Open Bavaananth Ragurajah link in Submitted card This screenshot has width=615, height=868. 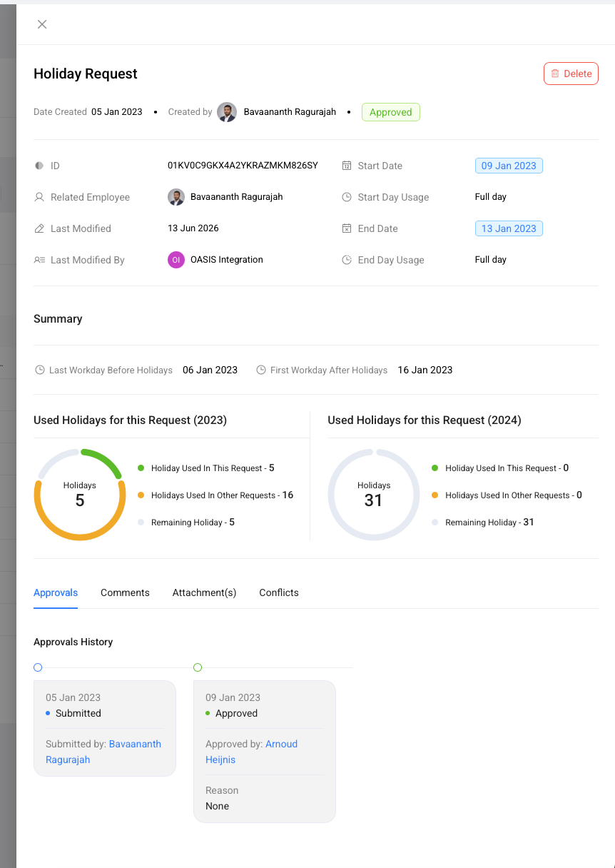[x=103, y=752]
